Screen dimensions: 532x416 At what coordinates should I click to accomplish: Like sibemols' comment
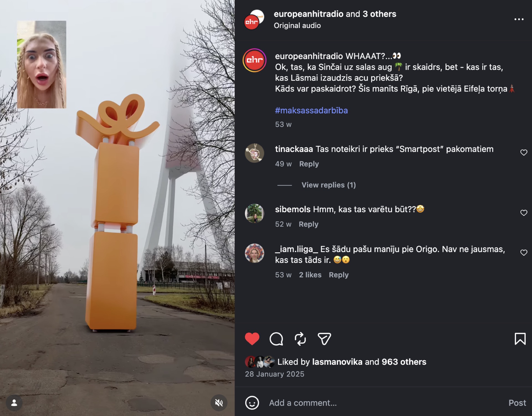pyautogui.click(x=524, y=213)
